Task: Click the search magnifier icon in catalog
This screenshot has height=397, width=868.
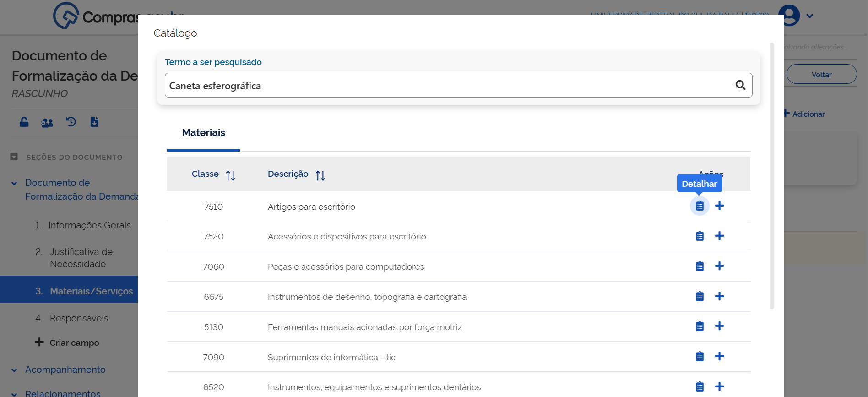Action: [x=740, y=85]
